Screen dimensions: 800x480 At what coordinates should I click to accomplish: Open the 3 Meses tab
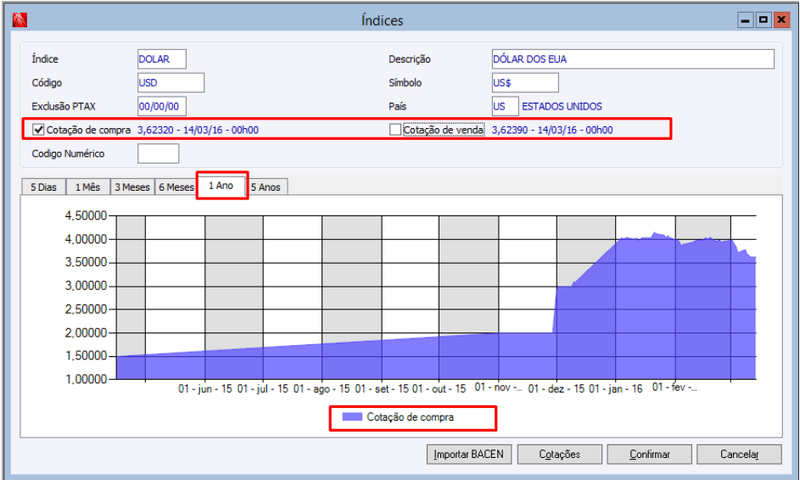tap(132, 187)
